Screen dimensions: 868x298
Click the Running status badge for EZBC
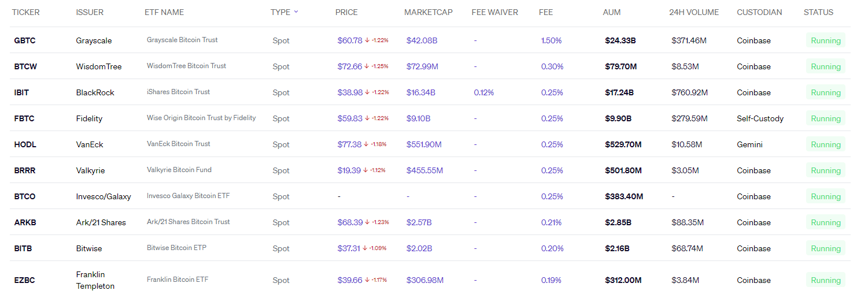[825, 280]
